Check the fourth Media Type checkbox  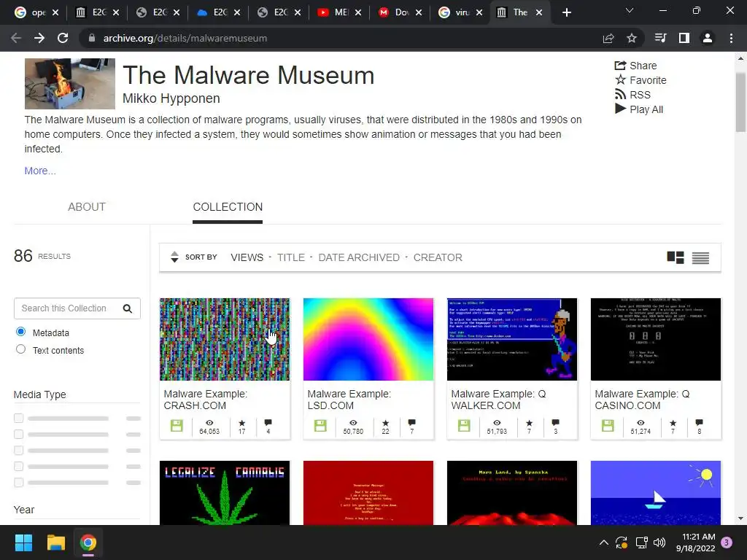(18, 466)
